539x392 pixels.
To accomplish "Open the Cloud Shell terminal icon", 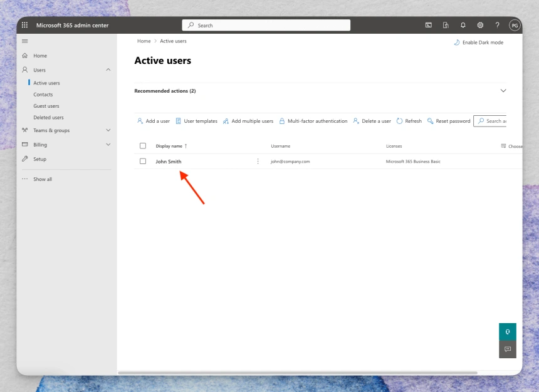I will [x=427, y=25].
